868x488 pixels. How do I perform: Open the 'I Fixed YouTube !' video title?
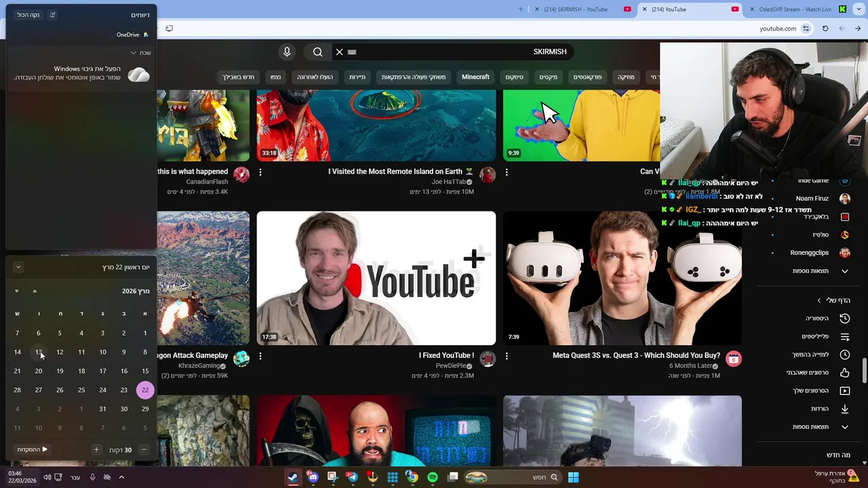coord(446,355)
